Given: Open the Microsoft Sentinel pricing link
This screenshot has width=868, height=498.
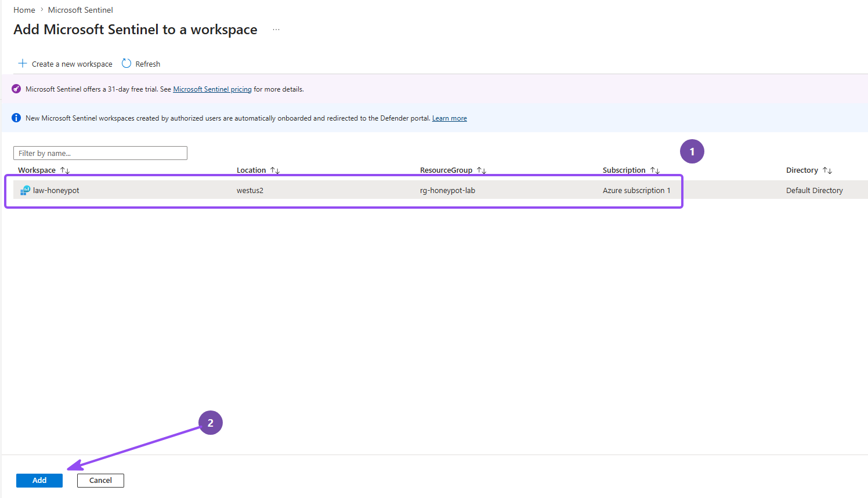Looking at the screenshot, I should pyautogui.click(x=212, y=89).
